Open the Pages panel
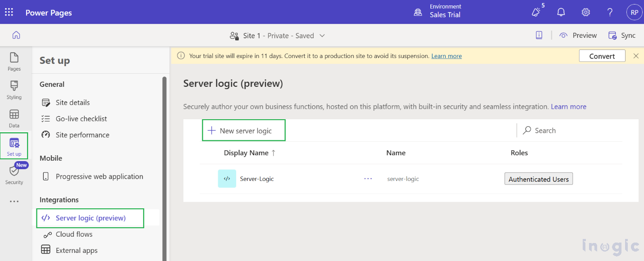The image size is (644, 261). point(14,61)
